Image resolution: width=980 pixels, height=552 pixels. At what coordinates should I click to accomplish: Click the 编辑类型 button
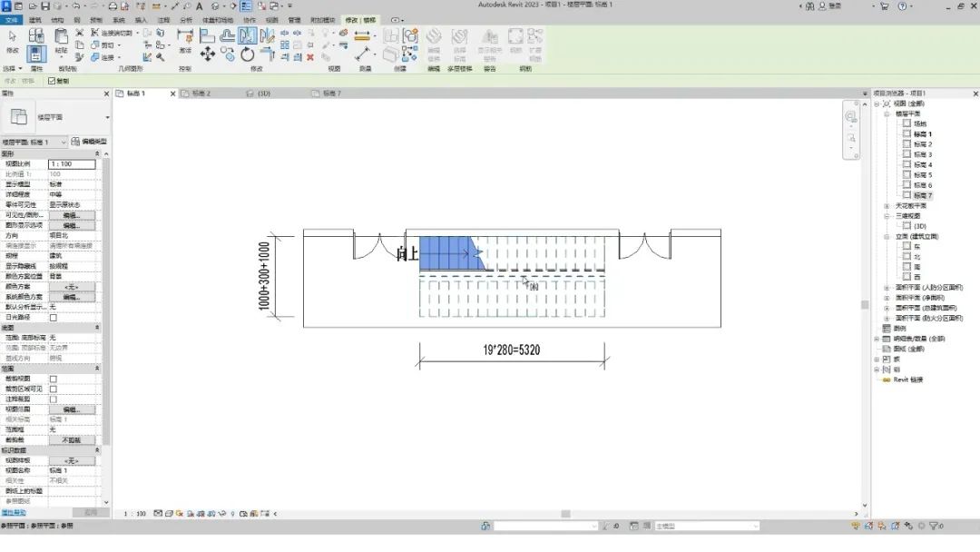click(89, 142)
